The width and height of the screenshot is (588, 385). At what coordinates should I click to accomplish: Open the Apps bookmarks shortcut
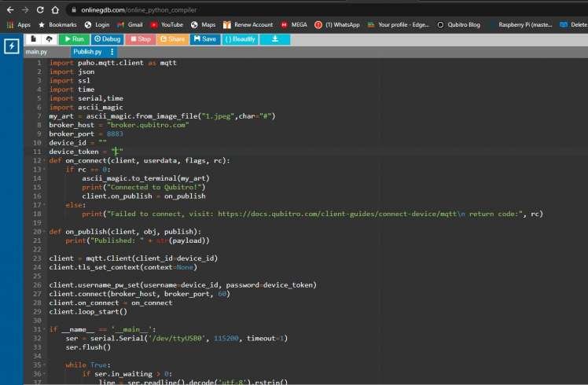pos(18,24)
